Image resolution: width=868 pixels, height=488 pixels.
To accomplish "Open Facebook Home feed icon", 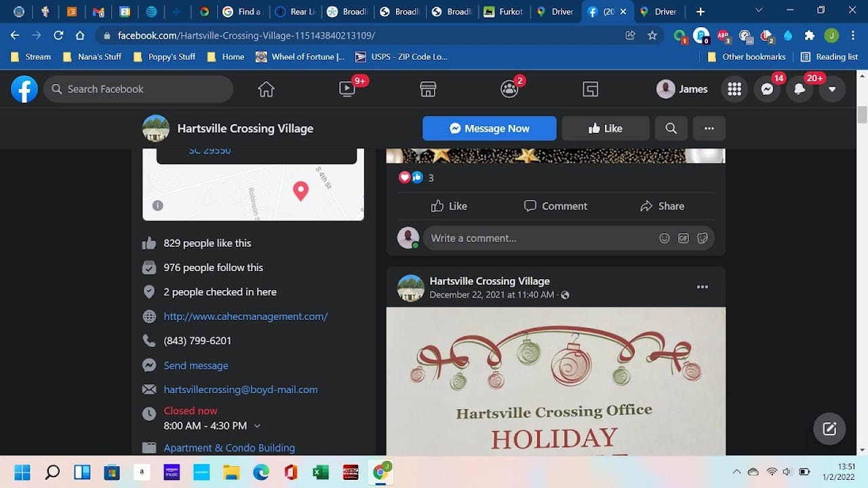I will (266, 89).
